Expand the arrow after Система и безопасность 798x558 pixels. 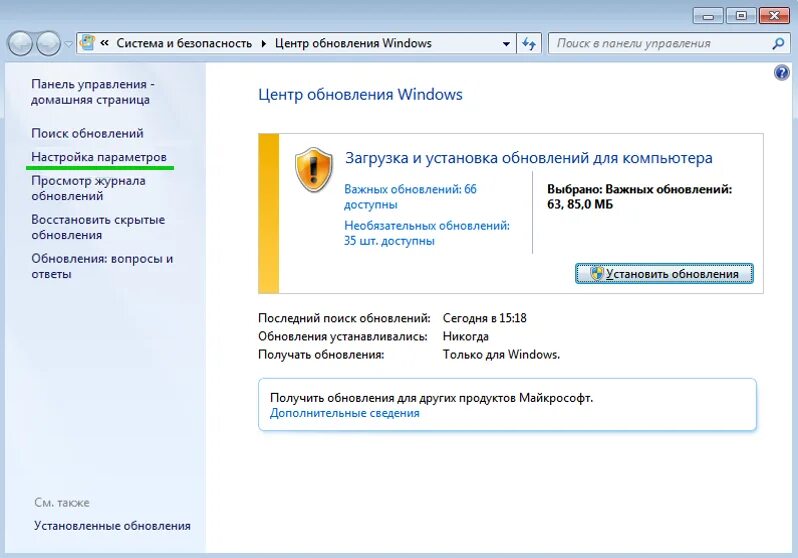pyautogui.click(x=264, y=44)
